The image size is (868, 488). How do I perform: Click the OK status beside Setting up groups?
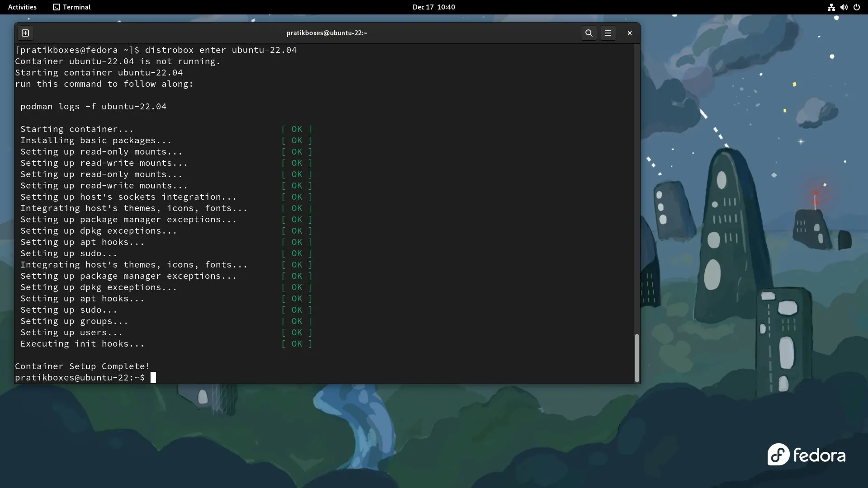[297, 321]
